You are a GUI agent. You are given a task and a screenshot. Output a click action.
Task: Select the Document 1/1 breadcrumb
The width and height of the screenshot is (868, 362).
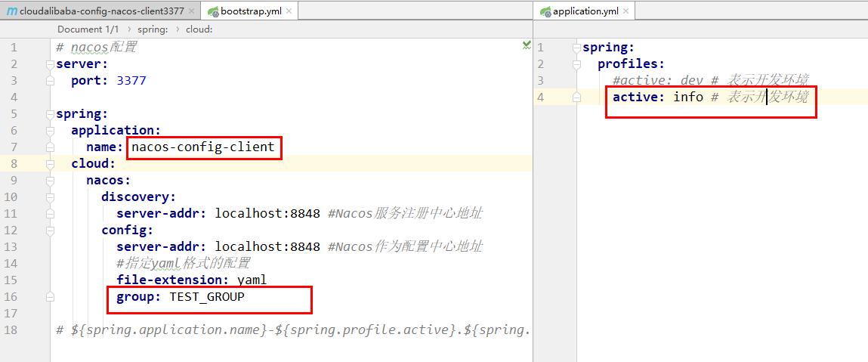click(x=88, y=29)
